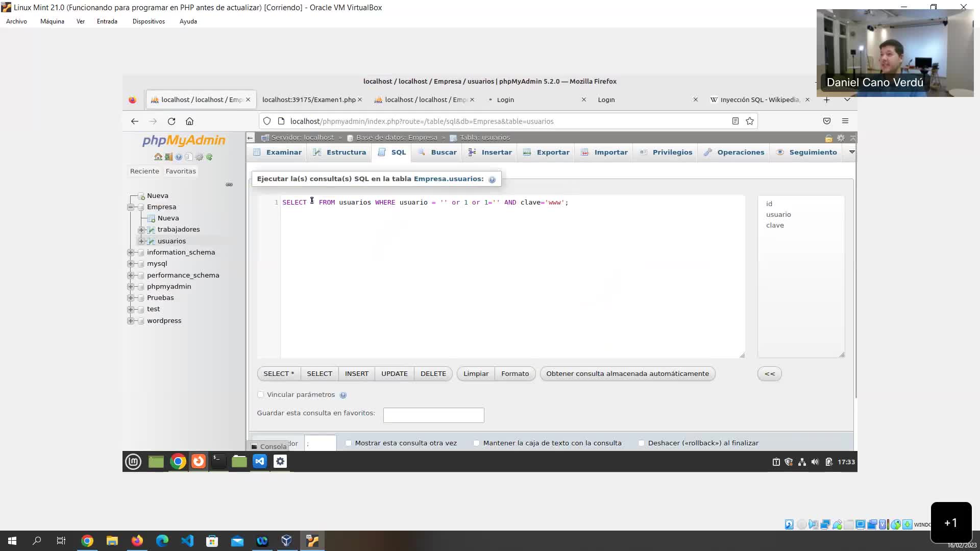Click the Guardar esta consulta favoritos field
Viewport: 980px width, 551px height.
(433, 415)
